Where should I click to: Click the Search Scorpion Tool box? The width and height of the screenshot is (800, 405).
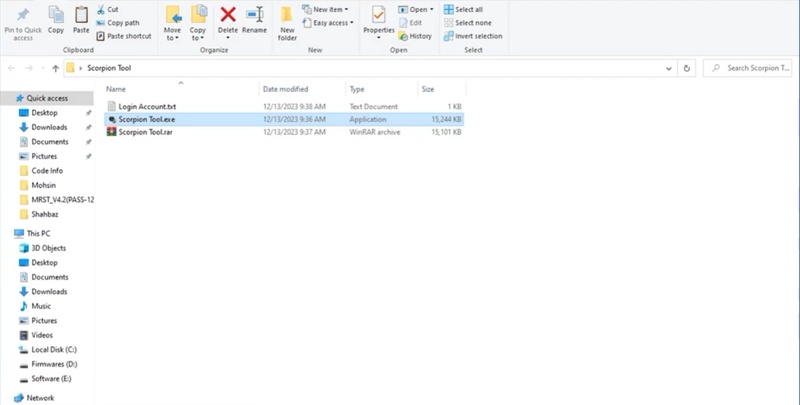(747, 68)
